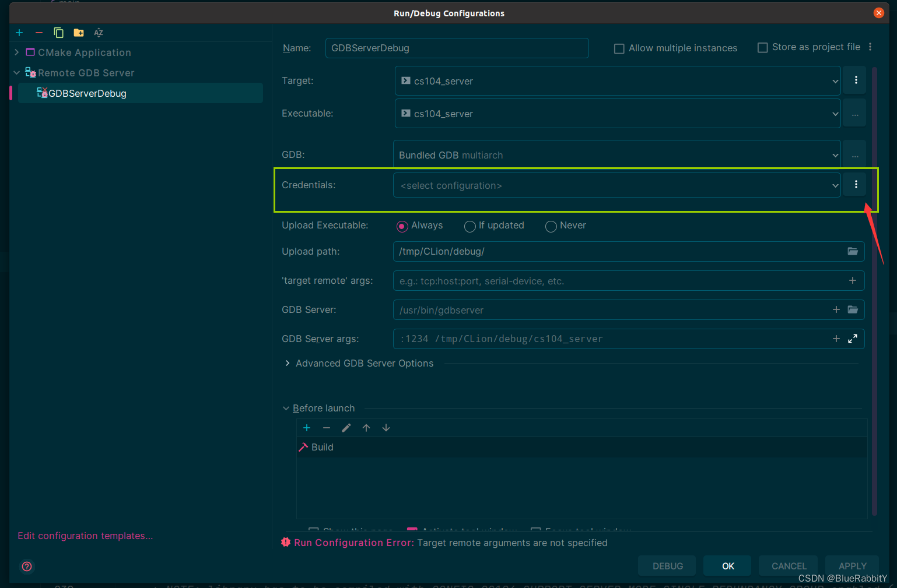The image size is (897, 588).
Task: Select Never for Upload Executable
Action: coord(551,226)
